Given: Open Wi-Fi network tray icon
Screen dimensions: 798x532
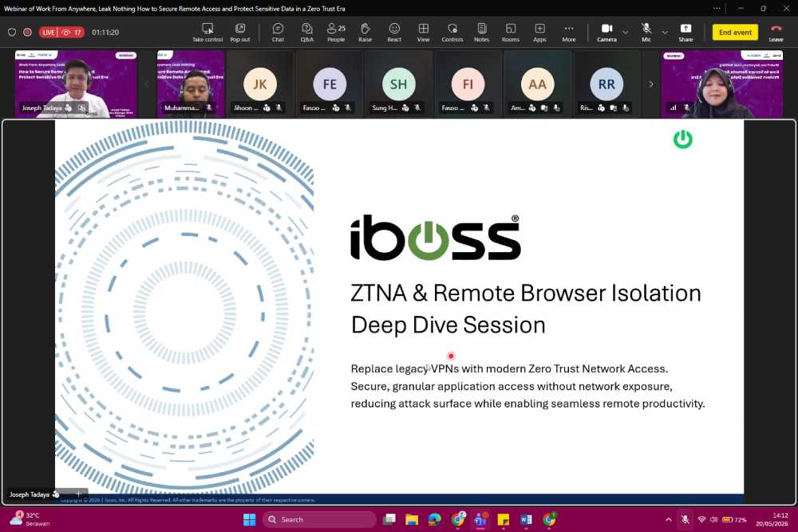Looking at the screenshot, I should tap(701, 519).
